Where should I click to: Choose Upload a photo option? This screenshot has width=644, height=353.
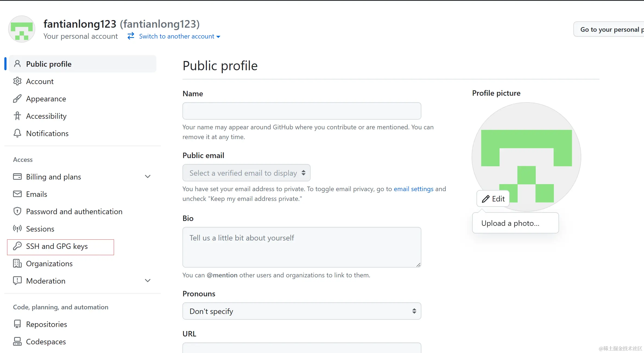pos(510,223)
